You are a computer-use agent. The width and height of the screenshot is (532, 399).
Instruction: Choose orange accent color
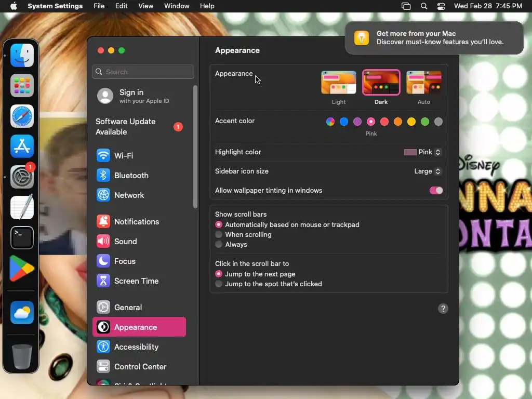coord(397,122)
